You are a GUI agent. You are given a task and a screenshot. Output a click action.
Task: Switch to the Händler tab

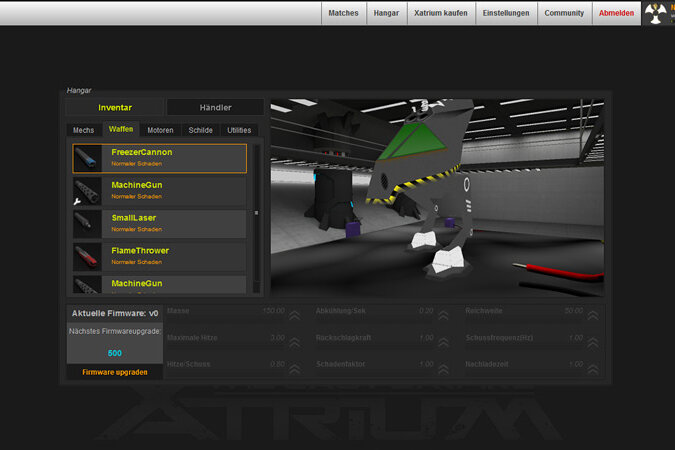(215, 107)
